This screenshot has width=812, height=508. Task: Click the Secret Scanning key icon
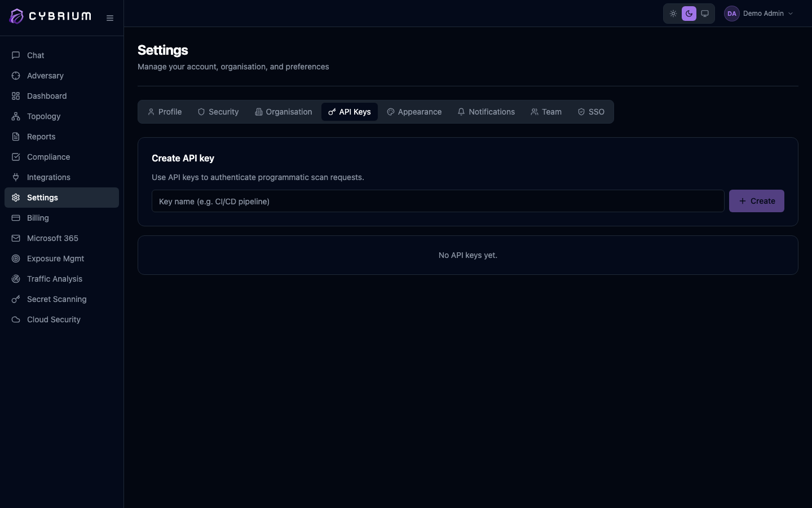tap(16, 299)
